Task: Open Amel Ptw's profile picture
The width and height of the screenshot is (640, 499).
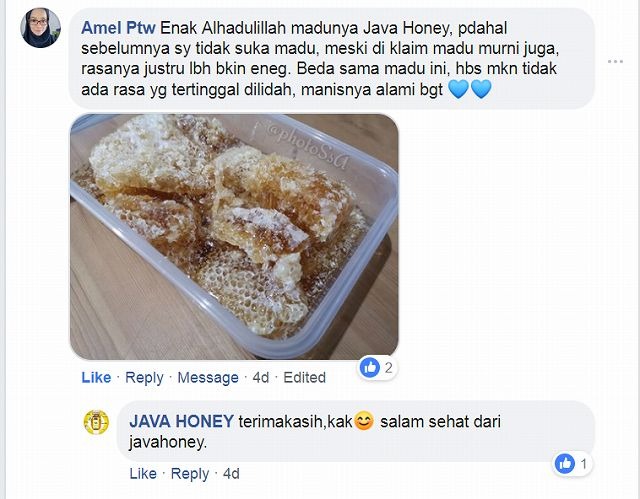Action: click(40, 28)
